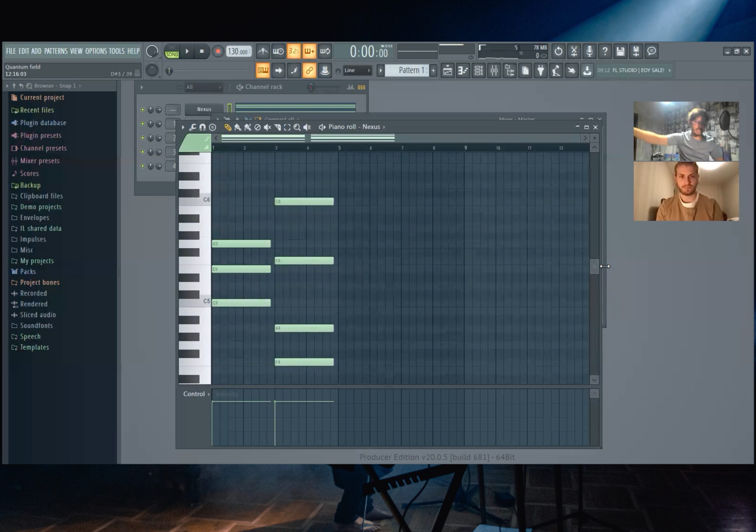This screenshot has height=532, width=756.
Task: Select the Draw pencil tool in Piano roll
Action: pos(227,127)
